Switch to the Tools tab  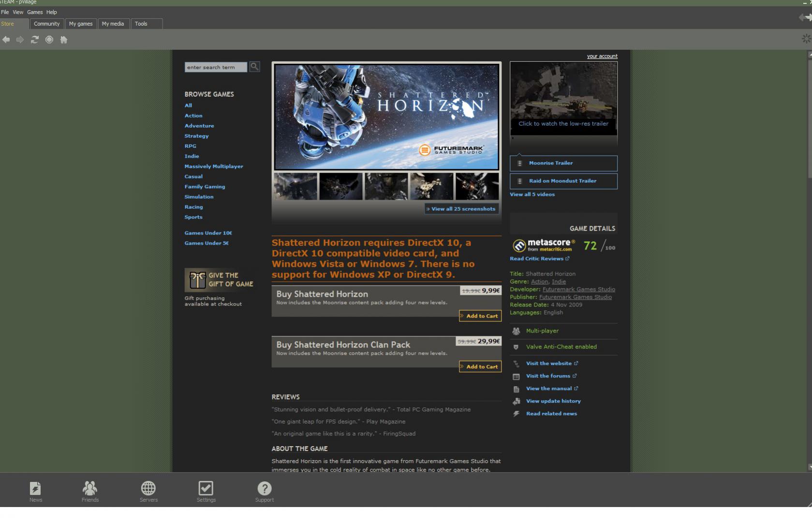point(147,24)
